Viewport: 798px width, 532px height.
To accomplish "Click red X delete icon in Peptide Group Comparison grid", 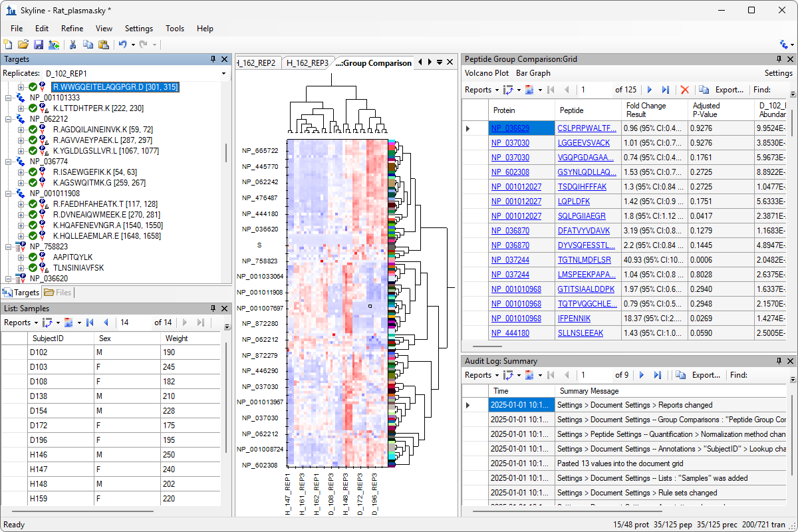I will [x=684, y=90].
